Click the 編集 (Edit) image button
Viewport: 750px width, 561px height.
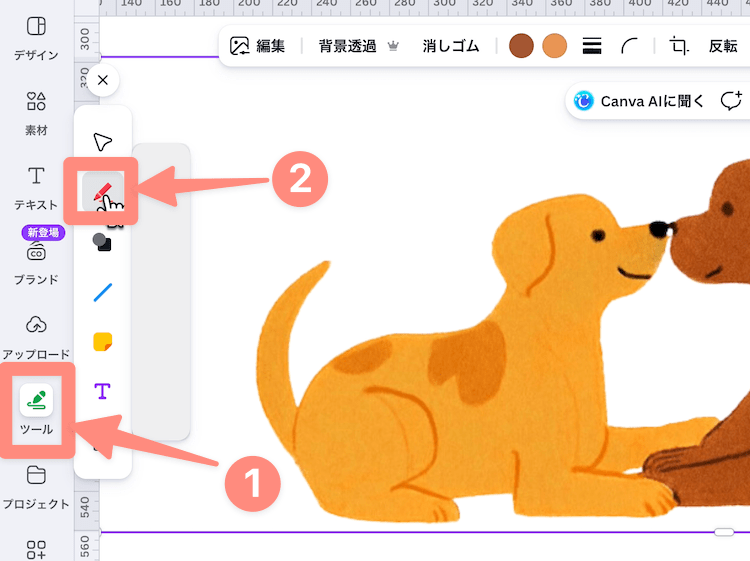coord(257,46)
